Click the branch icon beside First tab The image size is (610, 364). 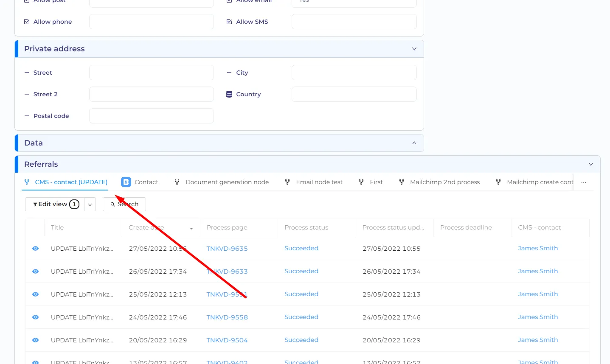(361, 182)
